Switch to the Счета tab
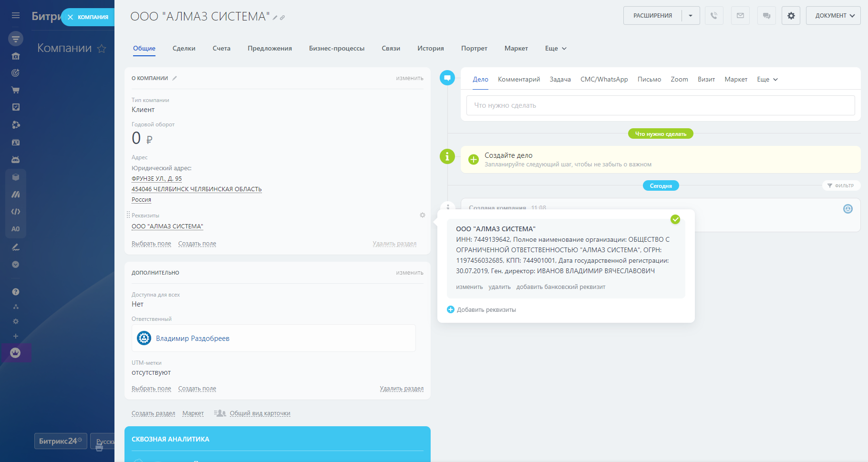The height and width of the screenshot is (462, 868). tap(221, 48)
